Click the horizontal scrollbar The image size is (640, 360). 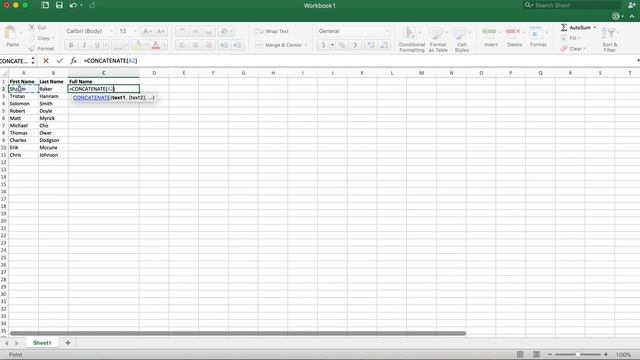click(x=238, y=333)
